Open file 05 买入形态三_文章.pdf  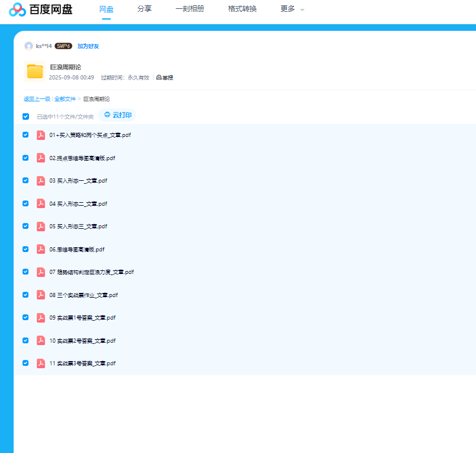click(78, 226)
